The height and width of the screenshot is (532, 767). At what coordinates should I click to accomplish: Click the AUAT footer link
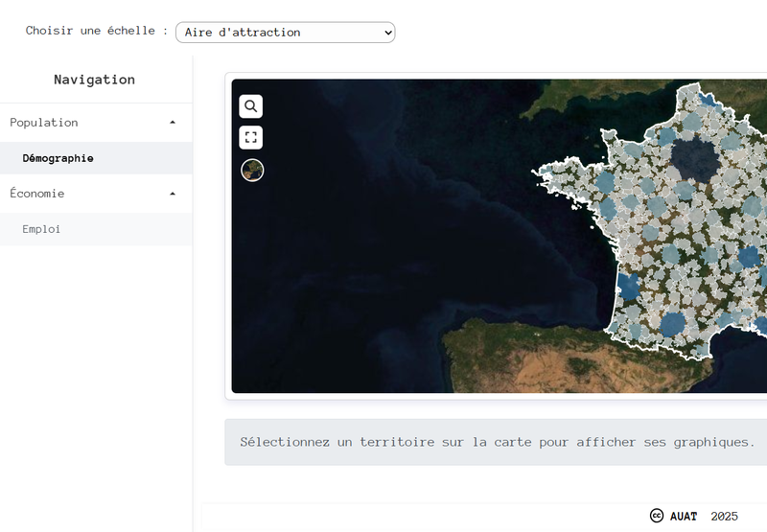[684, 516]
